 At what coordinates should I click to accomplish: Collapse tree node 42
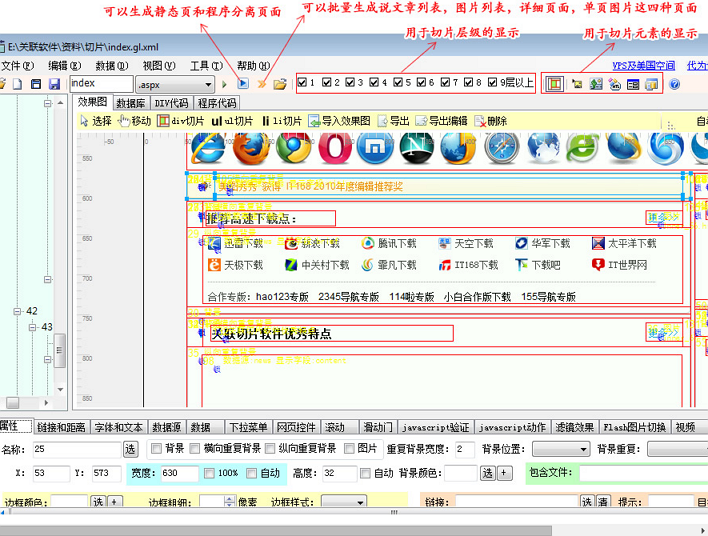(17, 312)
